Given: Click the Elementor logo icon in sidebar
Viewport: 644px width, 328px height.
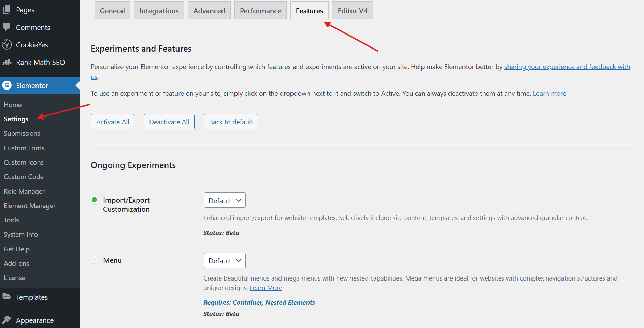Looking at the screenshot, I should click(7, 85).
